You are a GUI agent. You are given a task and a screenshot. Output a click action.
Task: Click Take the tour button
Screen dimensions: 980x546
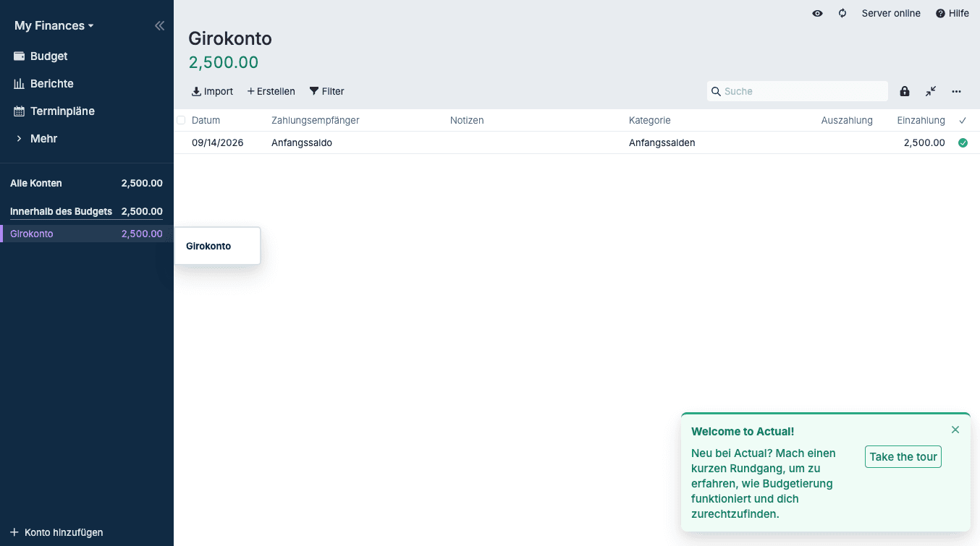tap(903, 456)
